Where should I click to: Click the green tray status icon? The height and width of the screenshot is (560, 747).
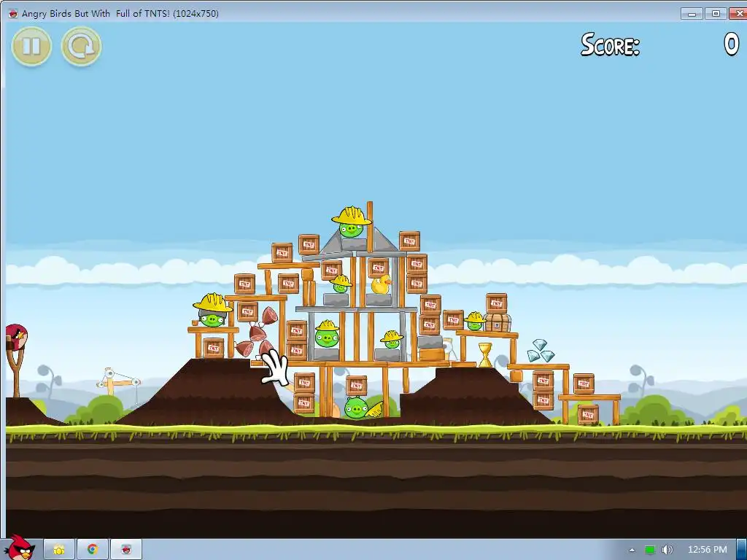click(x=650, y=550)
